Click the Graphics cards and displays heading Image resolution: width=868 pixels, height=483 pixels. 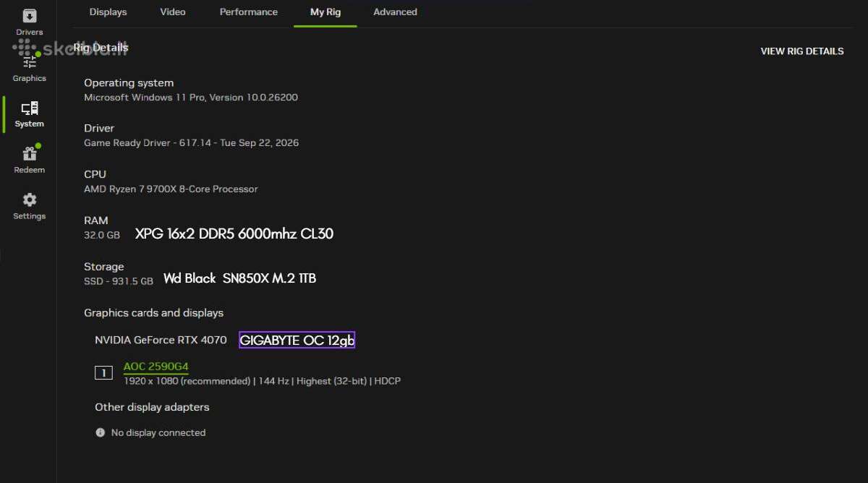[x=153, y=313]
